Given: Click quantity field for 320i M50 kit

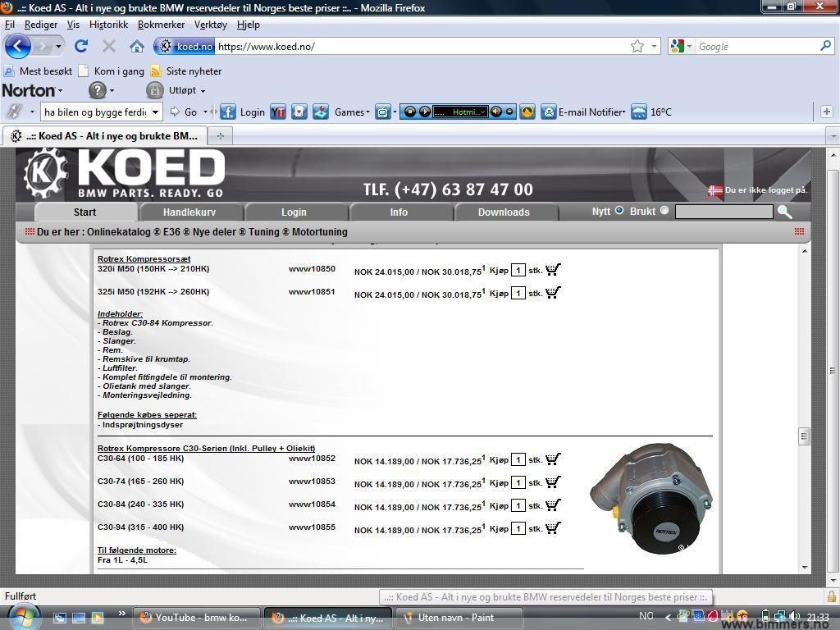Looking at the screenshot, I should 518,270.
